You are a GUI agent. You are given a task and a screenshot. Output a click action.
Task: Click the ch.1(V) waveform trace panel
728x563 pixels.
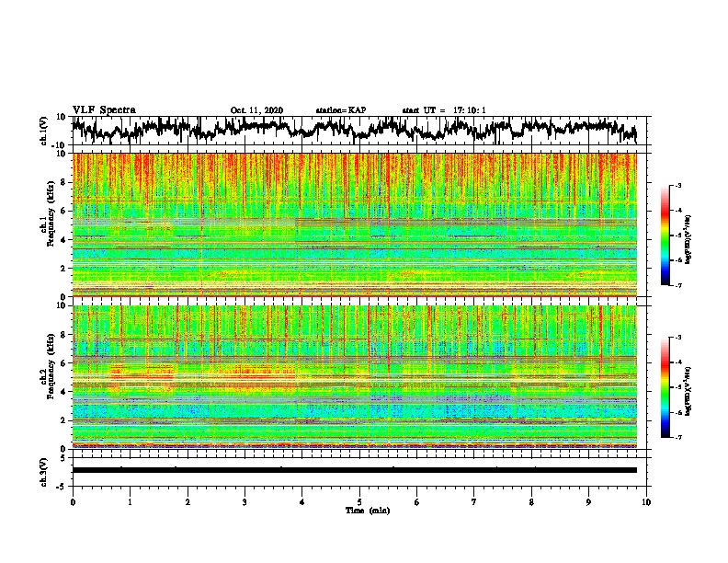pyautogui.click(x=359, y=131)
